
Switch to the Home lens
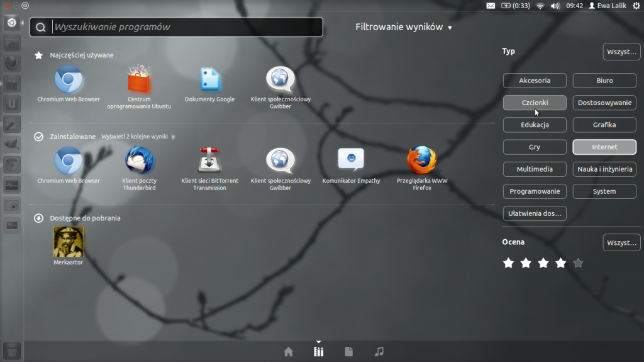click(x=288, y=352)
